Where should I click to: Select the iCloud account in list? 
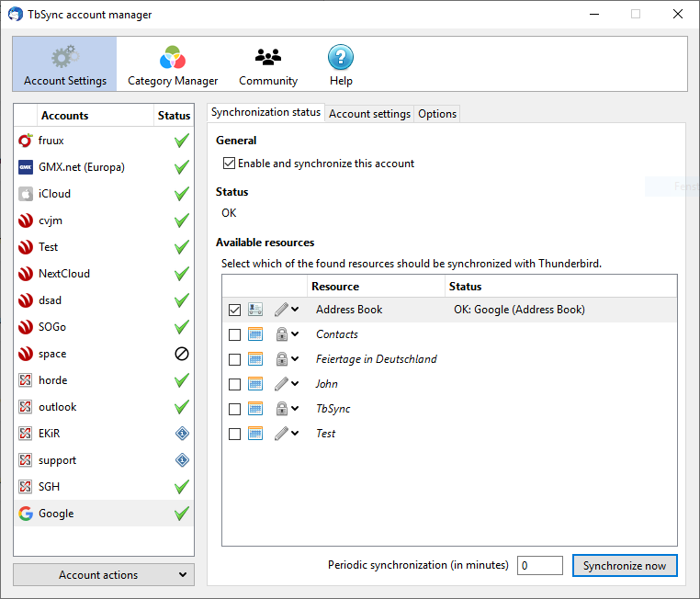pyautogui.click(x=55, y=194)
